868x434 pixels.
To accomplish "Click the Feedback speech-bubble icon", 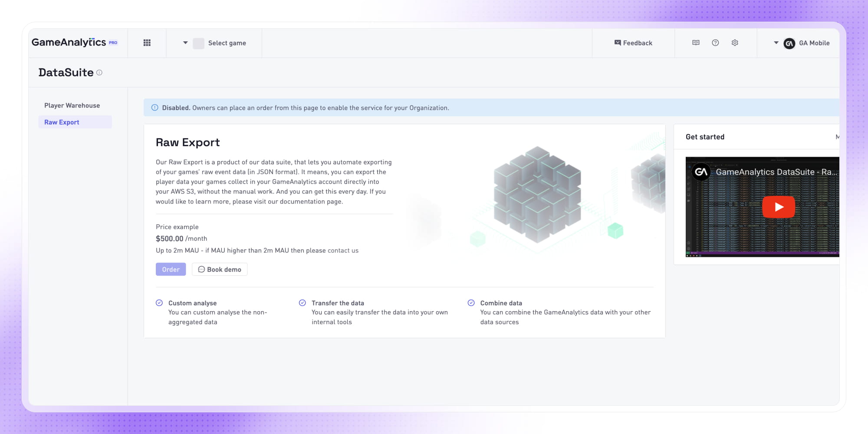I will point(617,43).
